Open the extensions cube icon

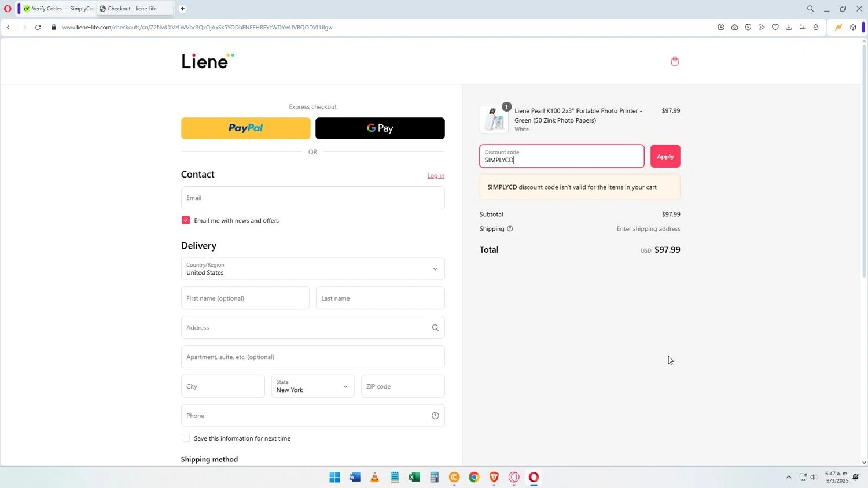(x=853, y=27)
